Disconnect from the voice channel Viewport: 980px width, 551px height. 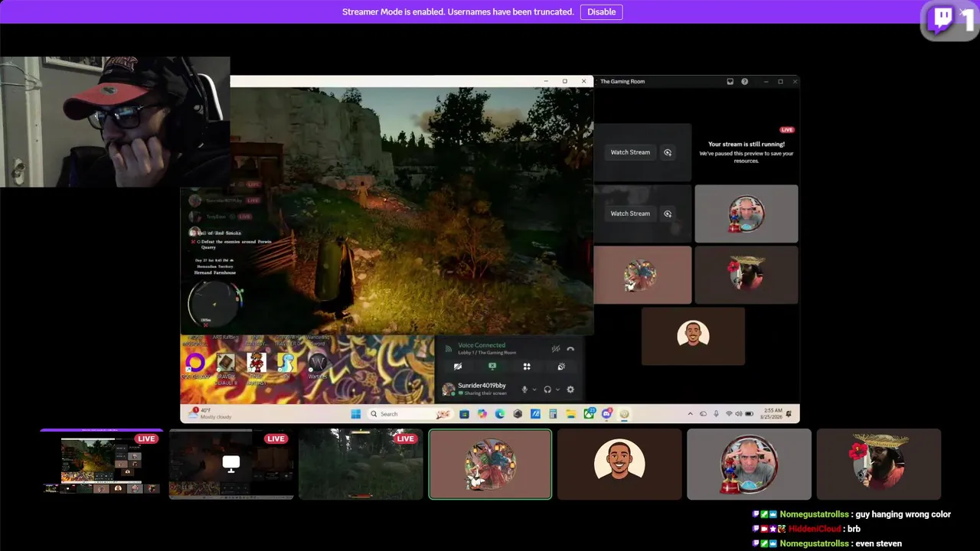(570, 349)
